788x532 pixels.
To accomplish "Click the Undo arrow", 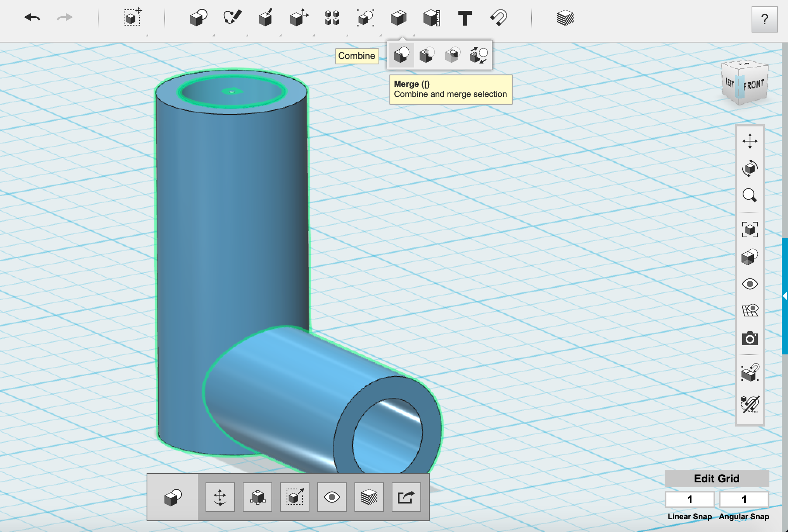I will [32, 17].
